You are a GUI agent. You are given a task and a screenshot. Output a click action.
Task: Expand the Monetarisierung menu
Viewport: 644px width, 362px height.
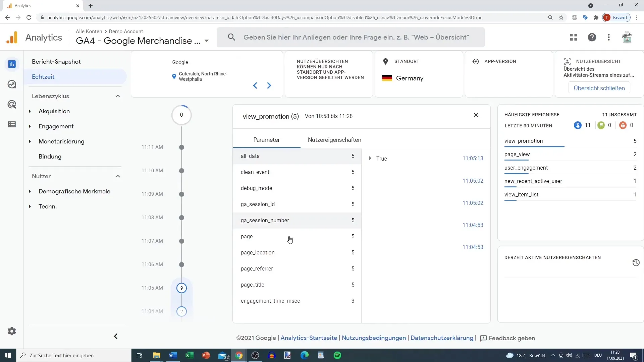(30, 141)
